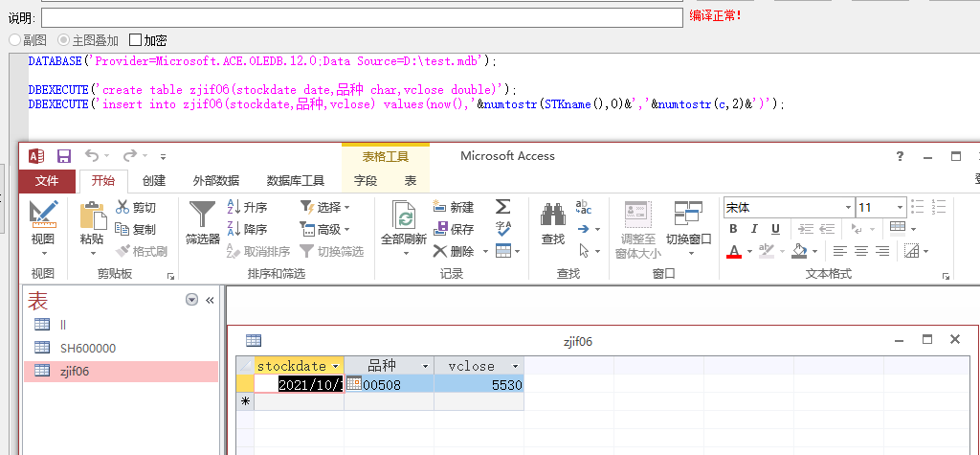The image size is (980, 455).
Task: Switch to the 开始 (Home) tab
Action: click(103, 181)
